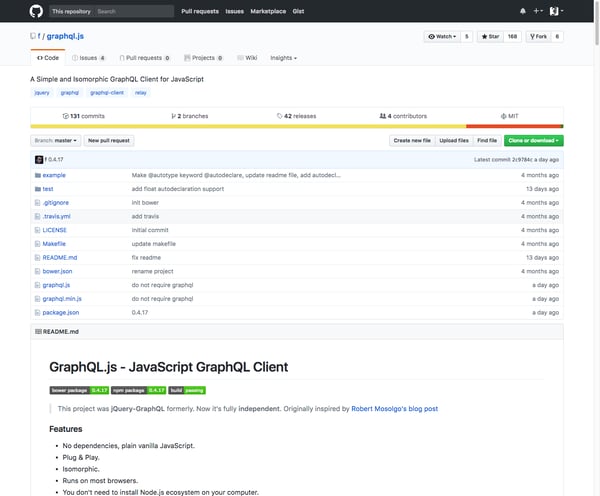Click Find file button
This screenshot has width=600, height=496.
click(x=487, y=140)
